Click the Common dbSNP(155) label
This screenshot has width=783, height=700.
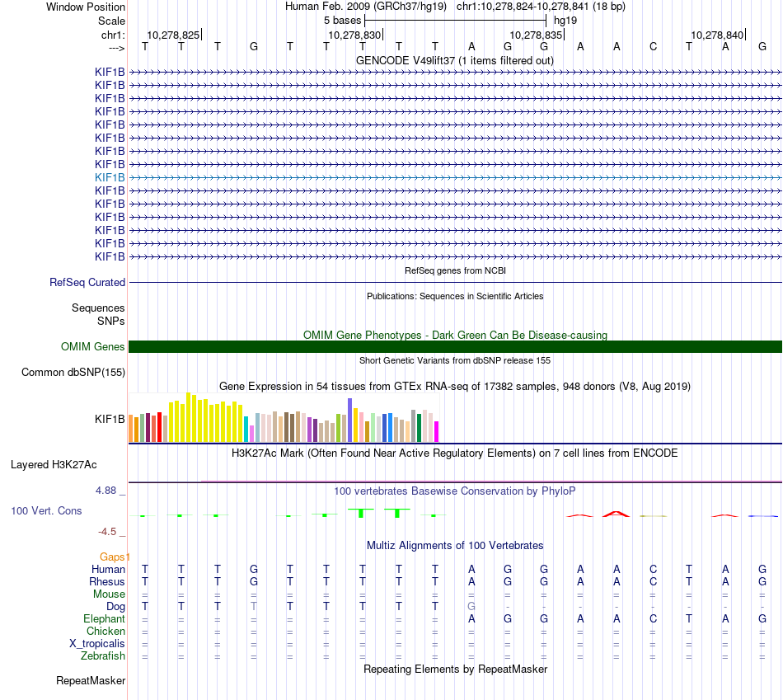(73, 372)
